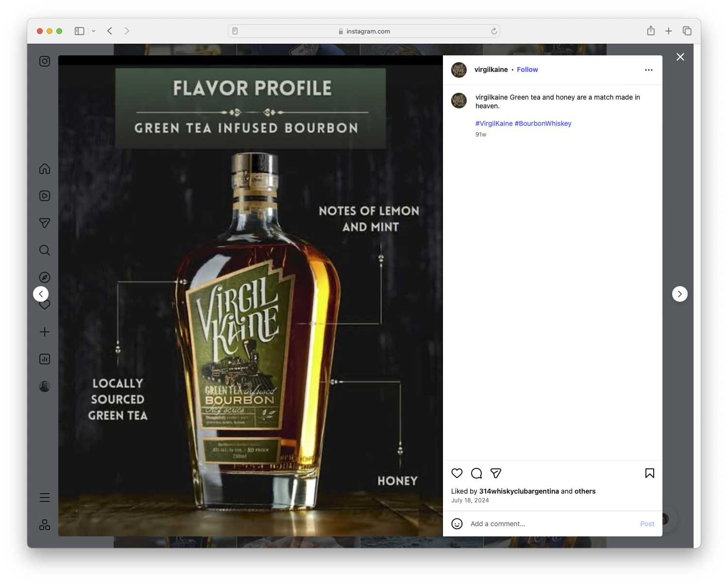728x584 pixels.
Task: Save post with bookmark icon
Action: point(650,473)
